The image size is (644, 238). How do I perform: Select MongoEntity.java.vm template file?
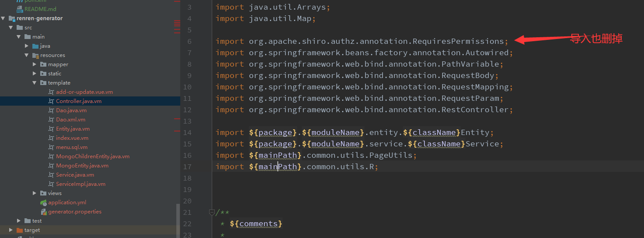82,166
